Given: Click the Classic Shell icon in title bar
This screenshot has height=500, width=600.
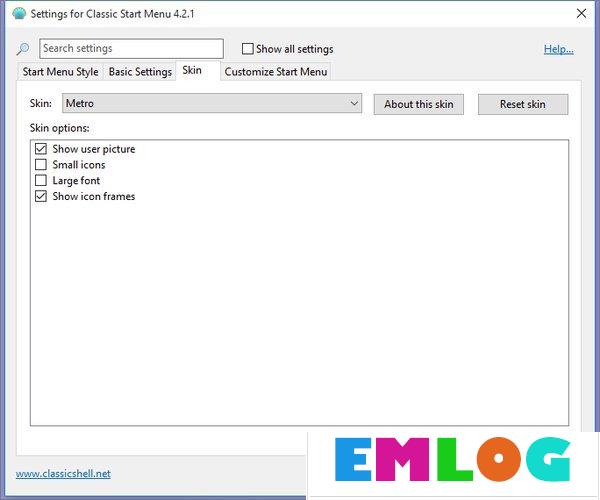Looking at the screenshot, I should tap(19, 14).
